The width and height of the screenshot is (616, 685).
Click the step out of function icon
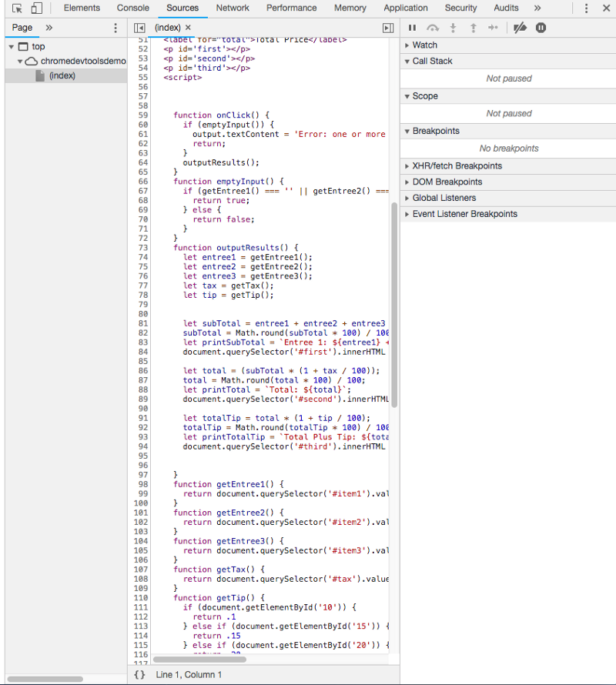click(x=473, y=28)
